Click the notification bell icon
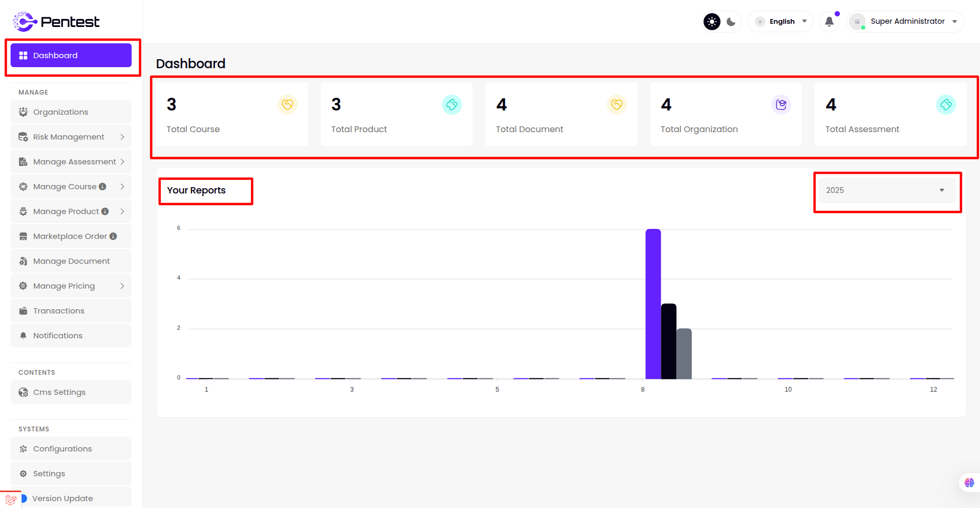The image size is (980, 508). coord(829,22)
